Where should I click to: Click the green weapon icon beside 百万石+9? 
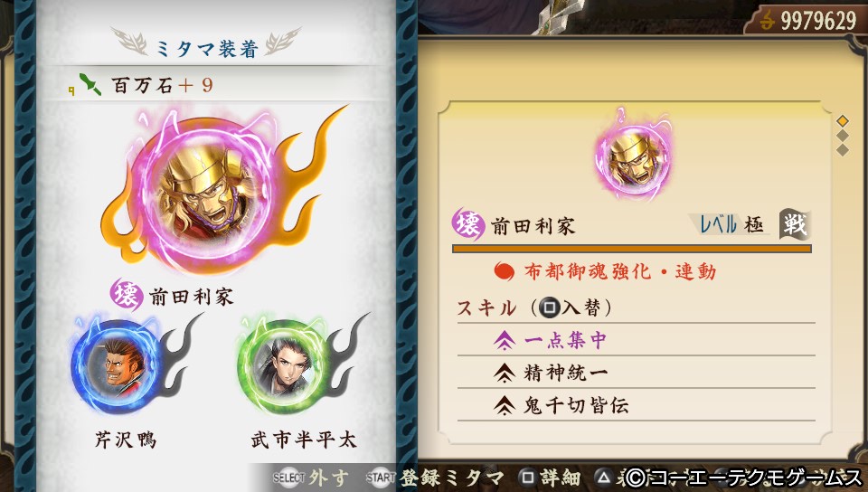90,84
